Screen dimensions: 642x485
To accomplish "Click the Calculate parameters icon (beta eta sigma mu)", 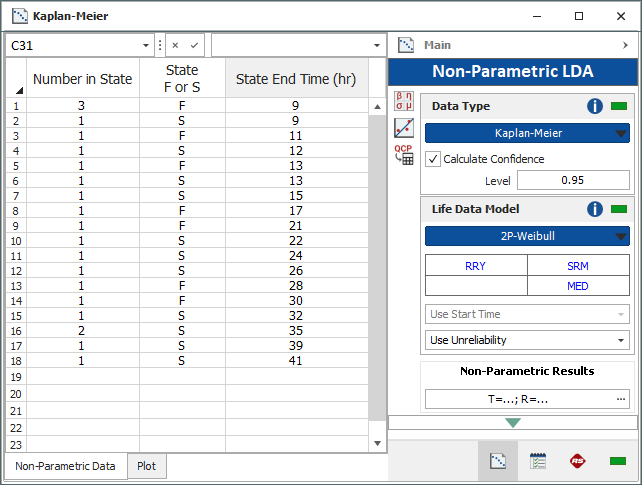I will (404, 101).
